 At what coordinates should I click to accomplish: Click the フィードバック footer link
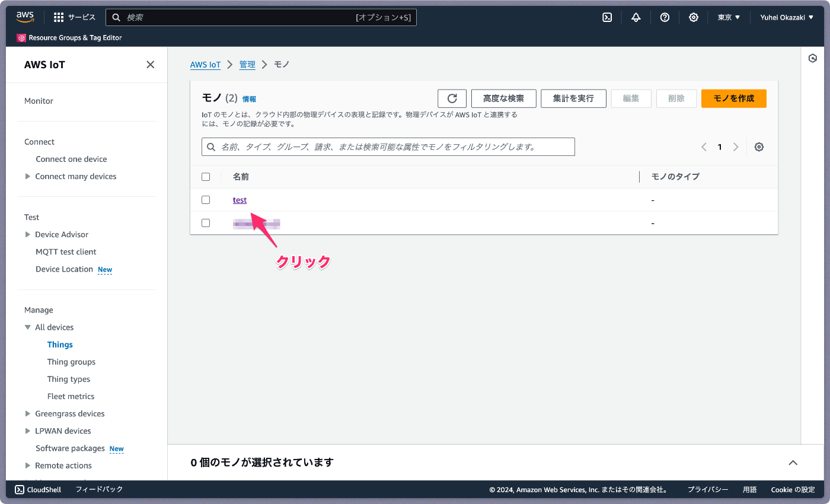(x=99, y=490)
